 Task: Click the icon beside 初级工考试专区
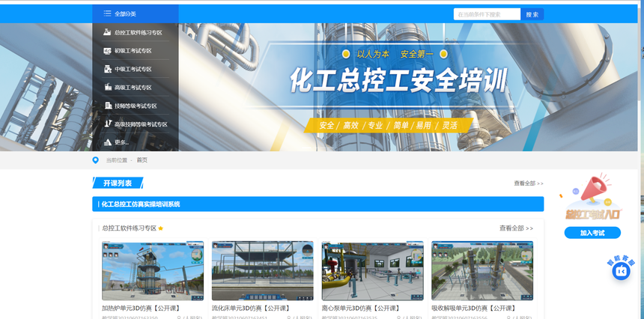(107, 50)
